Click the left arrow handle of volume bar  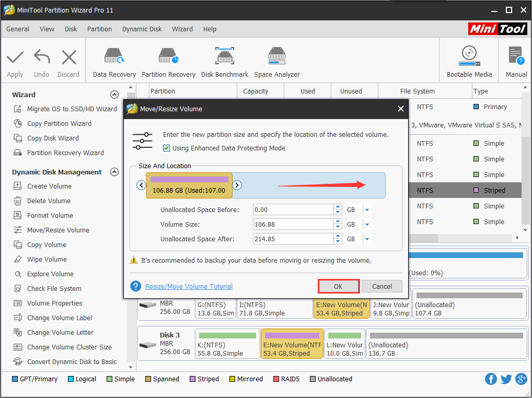tap(141, 185)
